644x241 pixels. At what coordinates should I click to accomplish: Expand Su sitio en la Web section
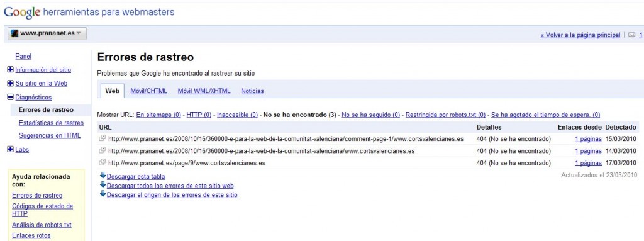click(x=11, y=84)
